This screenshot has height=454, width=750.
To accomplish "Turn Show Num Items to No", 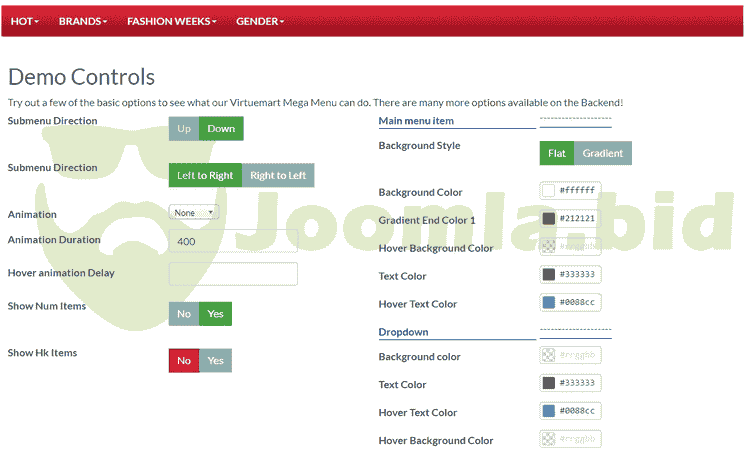I will 184,314.
